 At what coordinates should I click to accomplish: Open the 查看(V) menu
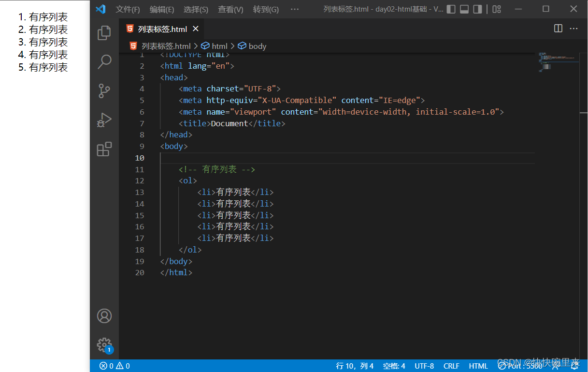point(230,9)
